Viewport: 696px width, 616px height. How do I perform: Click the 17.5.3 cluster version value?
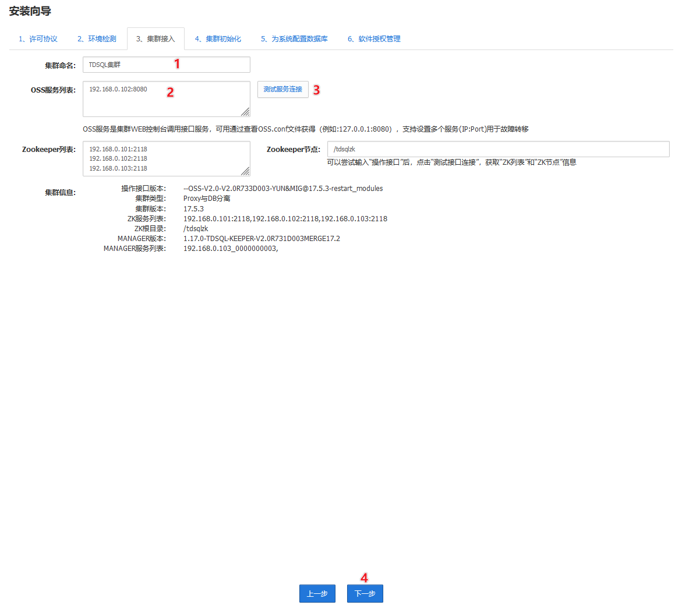tap(193, 208)
